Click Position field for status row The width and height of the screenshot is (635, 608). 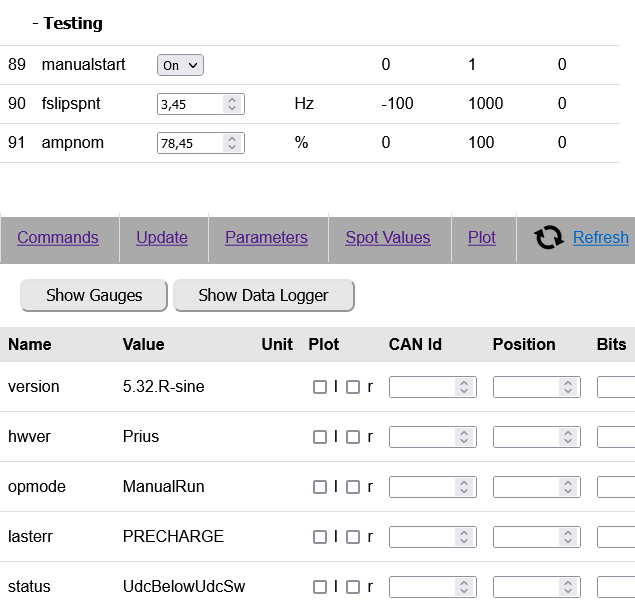tap(528, 587)
